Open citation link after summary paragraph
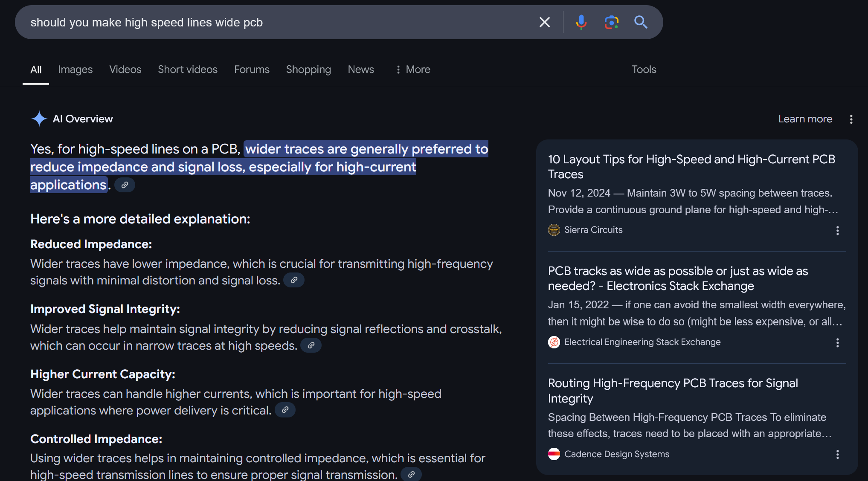868x481 pixels. [125, 185]
